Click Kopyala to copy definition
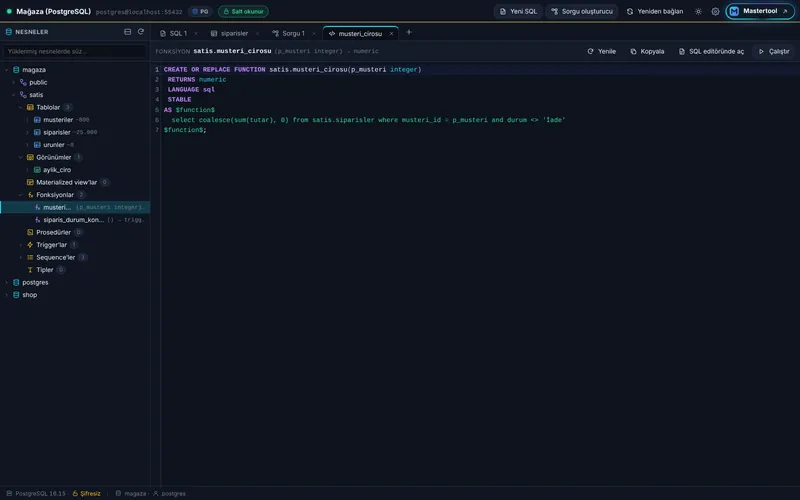800x500 pixels. tap(647, 52)
